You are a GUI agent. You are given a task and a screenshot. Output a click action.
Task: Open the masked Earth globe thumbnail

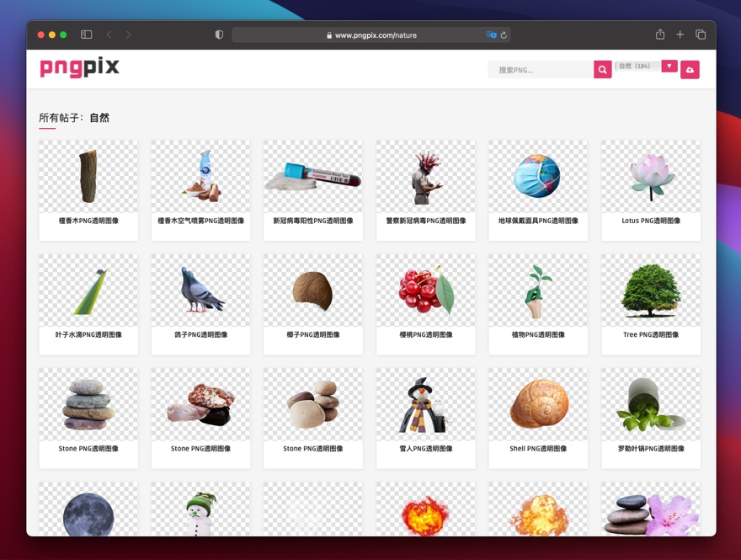538,176
